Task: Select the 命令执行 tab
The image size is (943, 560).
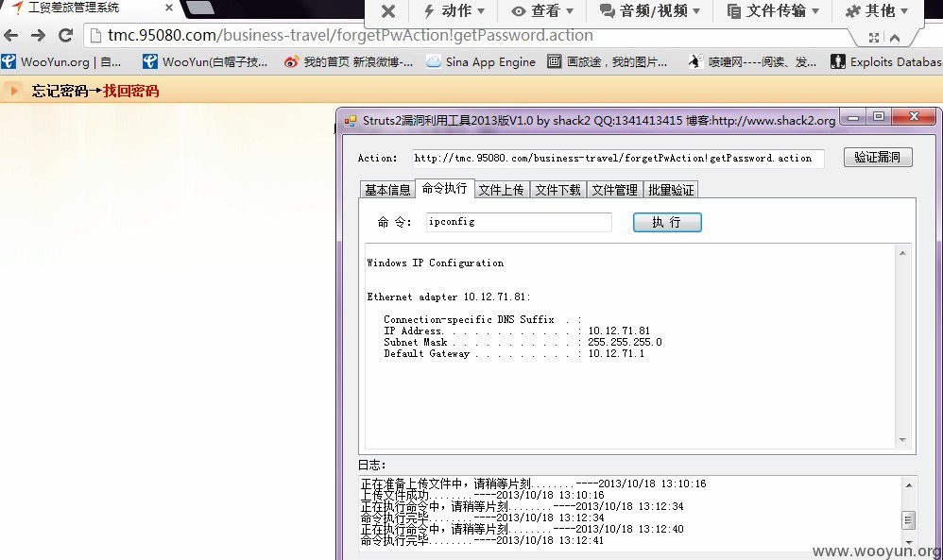Action: click(444, 188)
